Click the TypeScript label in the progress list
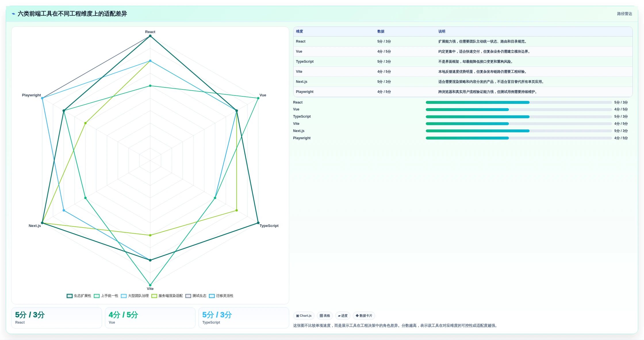644x340 pixels. [x=302, y=116]
